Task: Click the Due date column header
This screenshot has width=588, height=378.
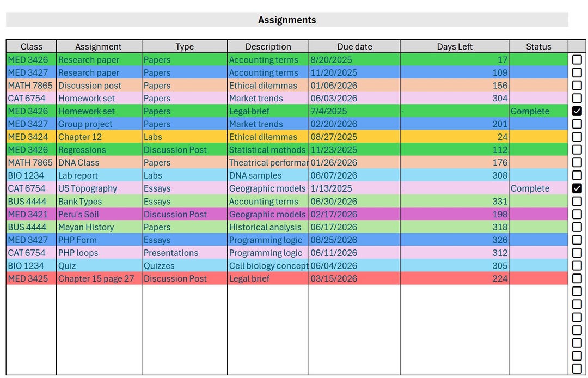Action: pos(354,46)
